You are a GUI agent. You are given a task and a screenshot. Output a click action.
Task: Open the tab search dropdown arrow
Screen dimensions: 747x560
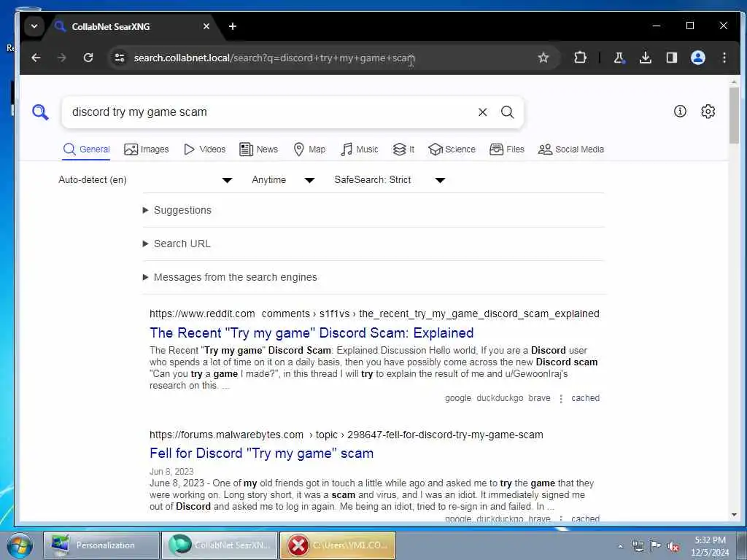tap(34, 26)
